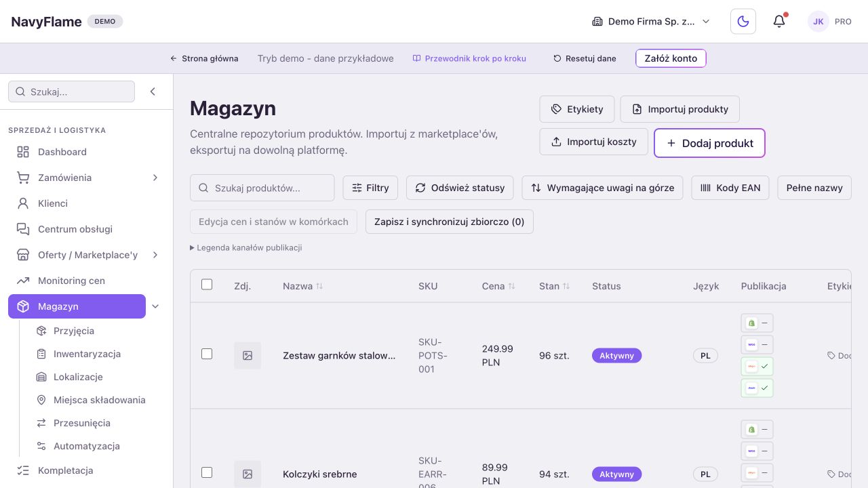Screen dimensions: 868x488
Task: Click the Shopify channel badge for Zestaw garnków
Action: click(757, 323)
